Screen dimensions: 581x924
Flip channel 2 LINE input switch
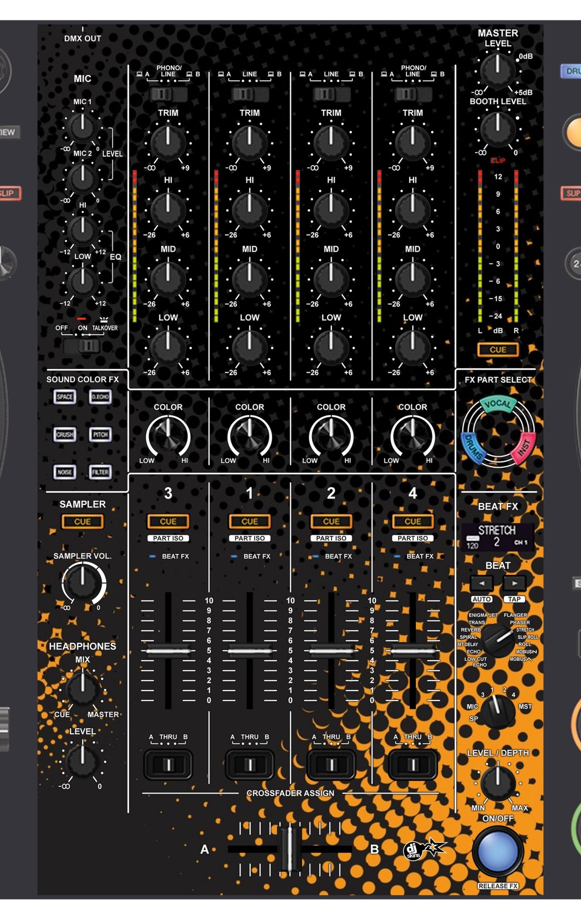point(331,94)
